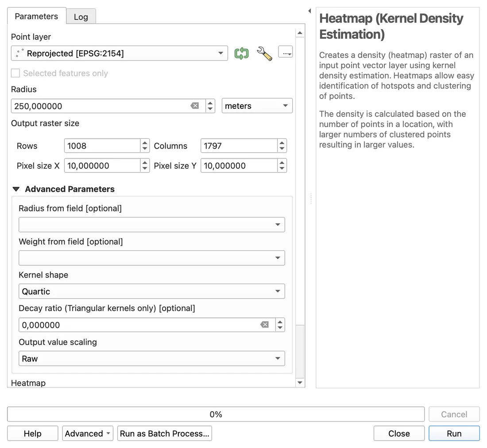
Task: Decrease Pixel size X with stepper
Action: coord(145,169)
